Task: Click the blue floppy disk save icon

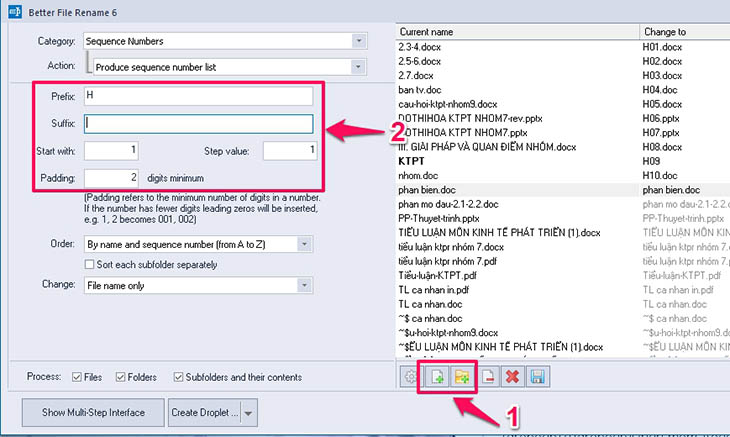Action: [538, 376]
